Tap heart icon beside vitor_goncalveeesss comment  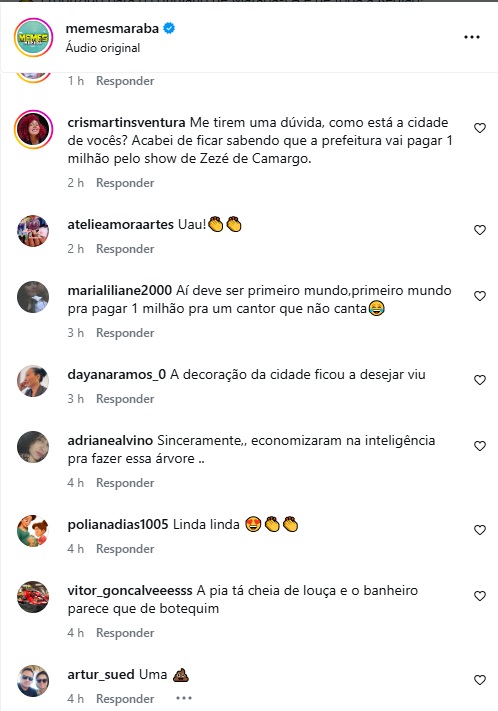pos(480,596)
